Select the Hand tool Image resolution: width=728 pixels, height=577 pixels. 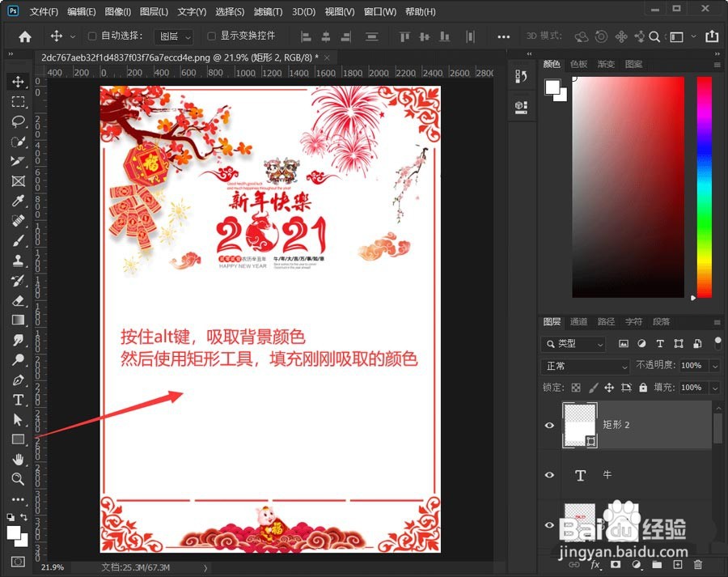18,460
